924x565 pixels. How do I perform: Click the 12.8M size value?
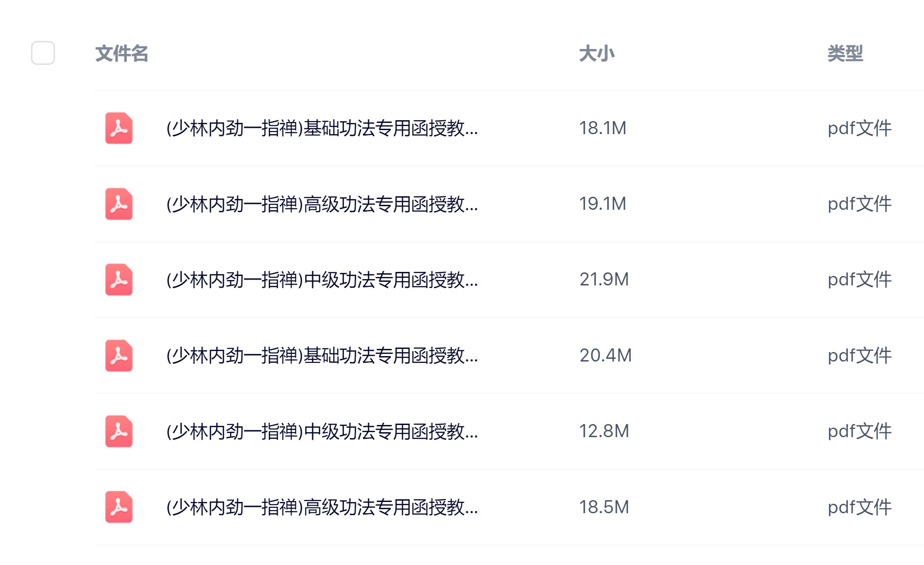tap(604, 431)
